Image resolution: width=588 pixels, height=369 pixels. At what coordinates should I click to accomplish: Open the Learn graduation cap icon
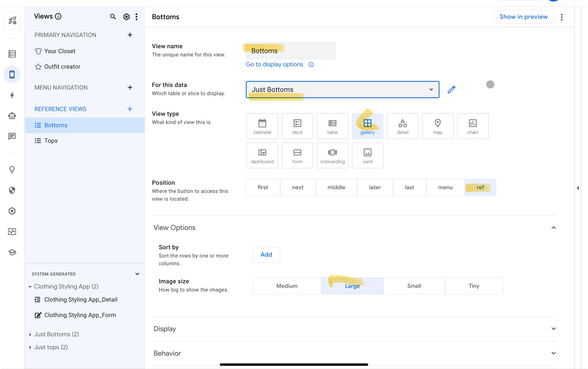12,252
